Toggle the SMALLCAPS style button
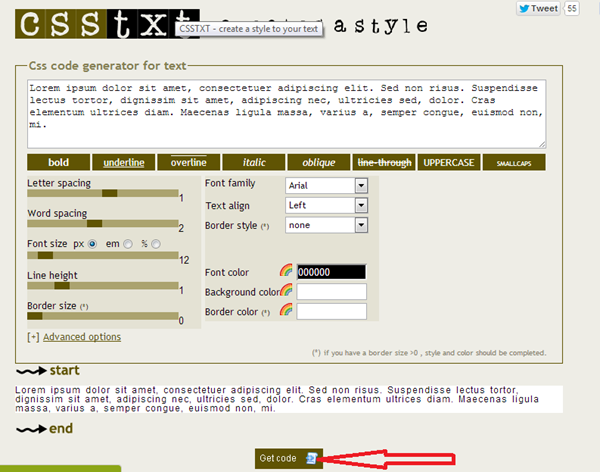This screenshot has width=600, height=472. click(x=514, y=162)
